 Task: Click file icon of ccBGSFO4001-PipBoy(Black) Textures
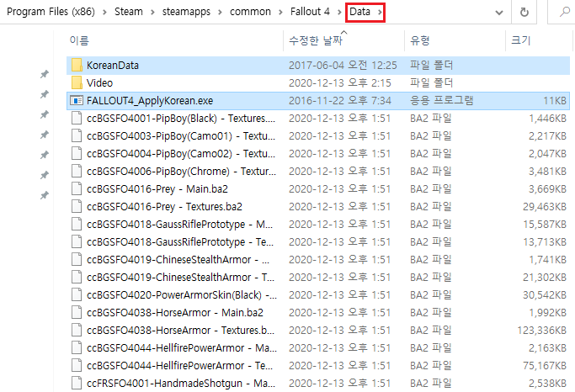(77, 119)
